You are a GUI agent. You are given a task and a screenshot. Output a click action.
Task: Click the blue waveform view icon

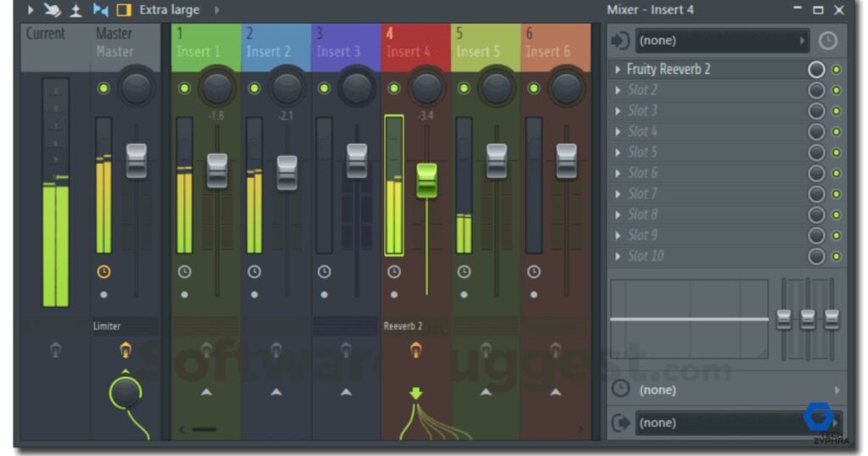[x=100, y=10]
